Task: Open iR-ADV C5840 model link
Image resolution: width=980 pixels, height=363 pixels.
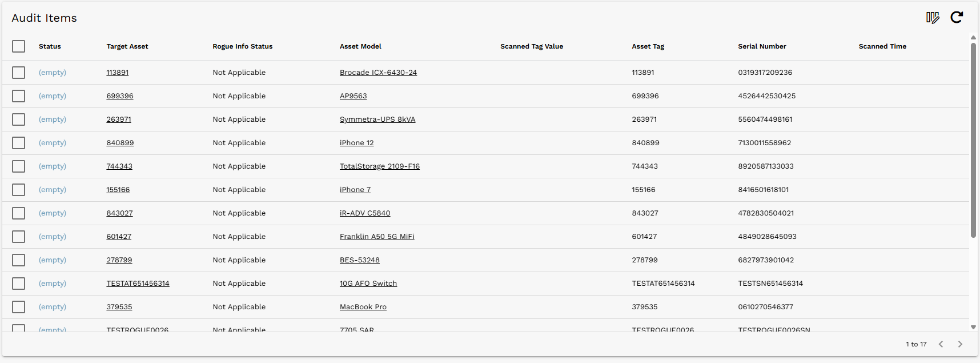Action: 365,213
